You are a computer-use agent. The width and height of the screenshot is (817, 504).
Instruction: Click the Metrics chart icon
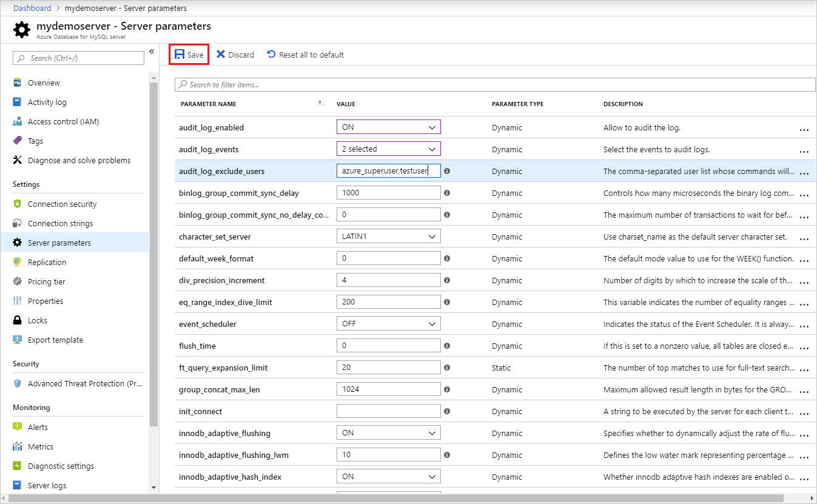click(x=18, y=446)
